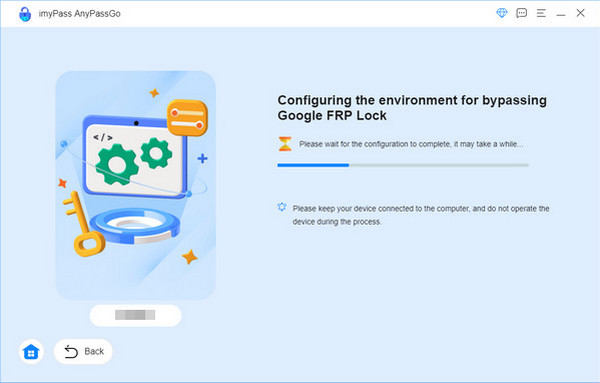Open the hamburger menu in title bar
This screenshot has height=383, width=600.
click(x=541, y=13)
